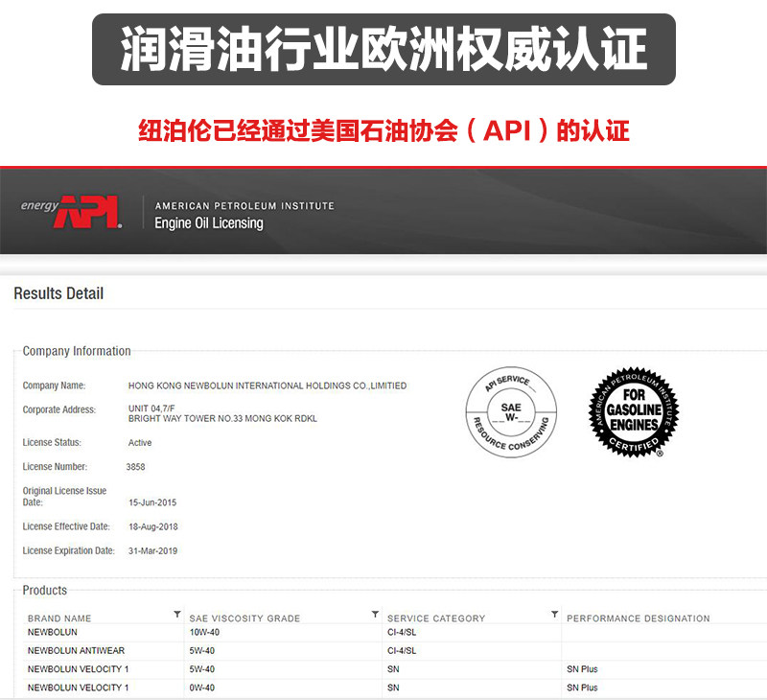Click the Corporate Address: label
Screen dimensions: 767x700
(59, 409)
